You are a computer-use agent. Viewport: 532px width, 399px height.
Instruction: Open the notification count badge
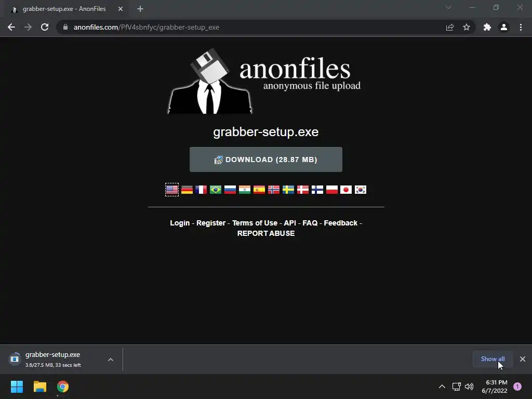tap(517, 387)
